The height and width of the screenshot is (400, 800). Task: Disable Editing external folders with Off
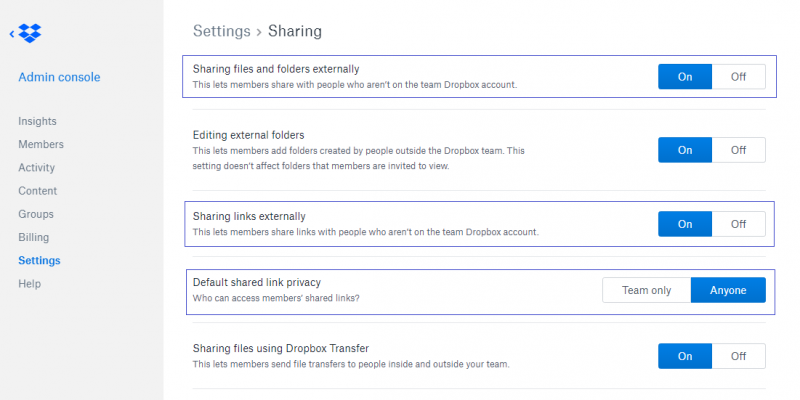(738, 150)
